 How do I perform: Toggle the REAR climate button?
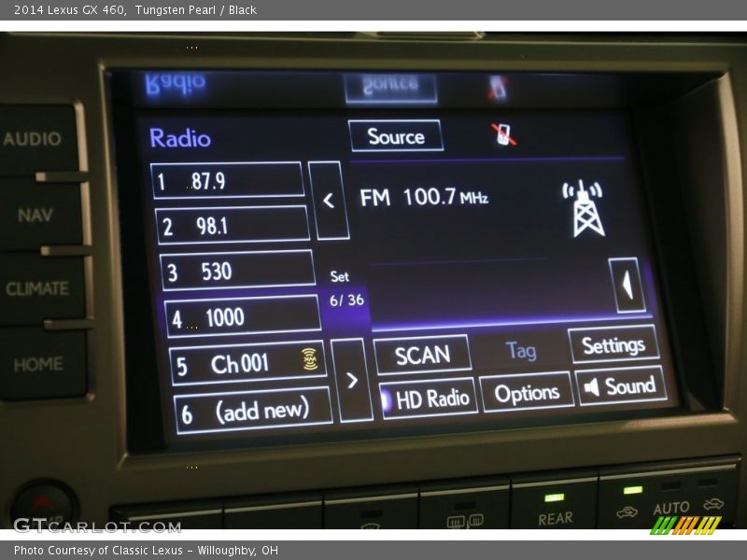click(554, 507)
